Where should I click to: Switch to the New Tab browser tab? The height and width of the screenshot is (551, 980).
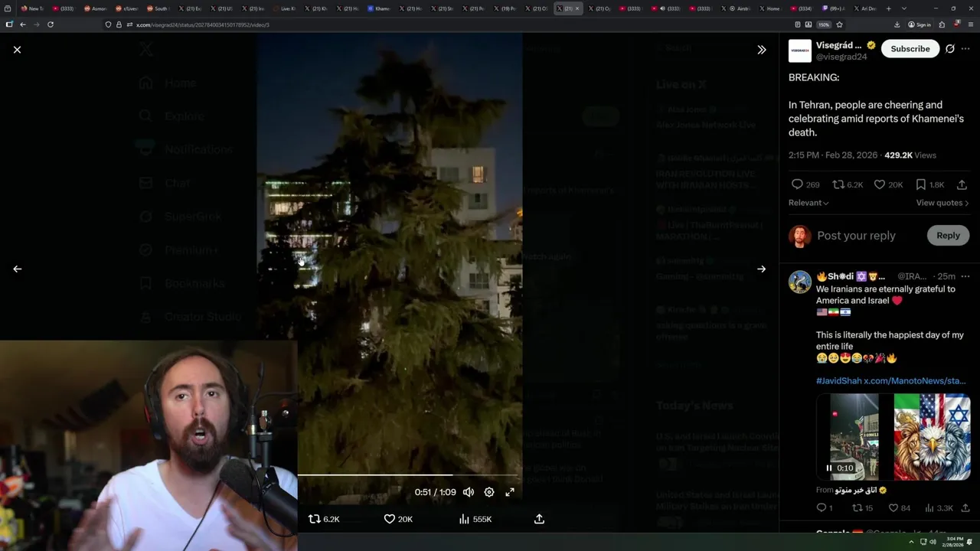coord(32,8)
